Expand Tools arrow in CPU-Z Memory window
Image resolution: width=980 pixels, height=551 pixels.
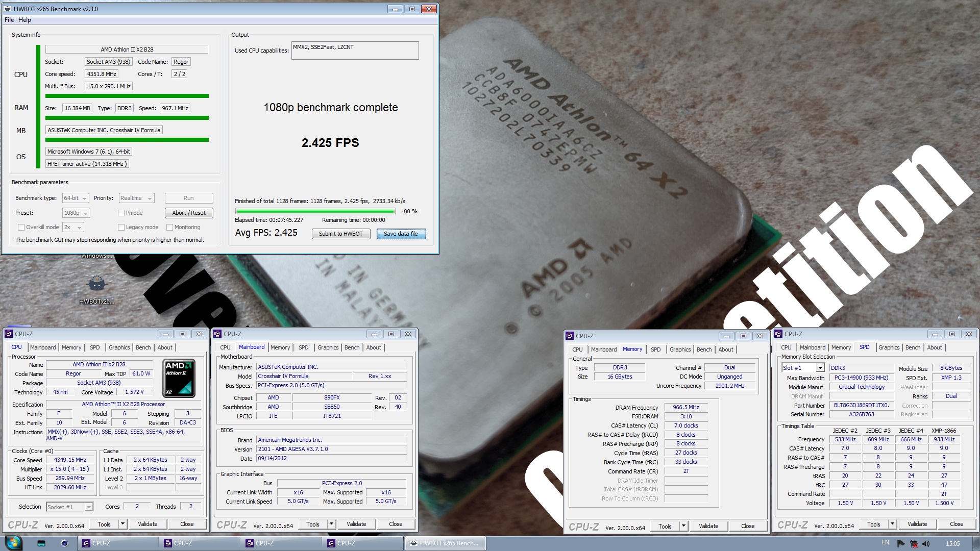click(683, 526)
